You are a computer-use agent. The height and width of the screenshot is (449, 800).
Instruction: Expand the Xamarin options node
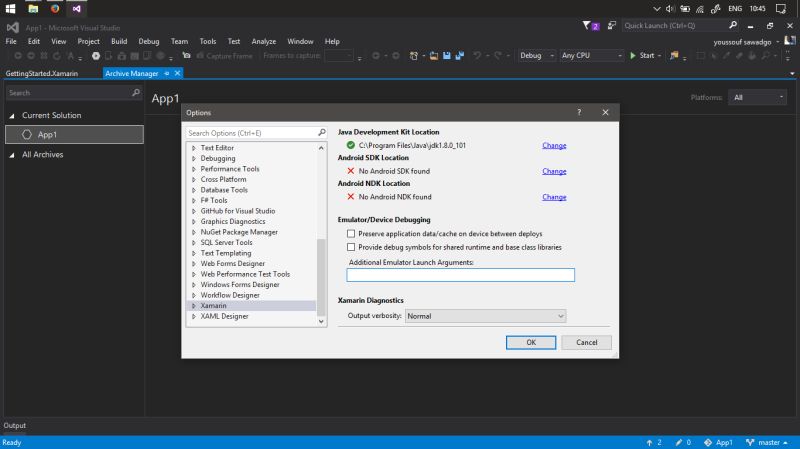point(194,306)
